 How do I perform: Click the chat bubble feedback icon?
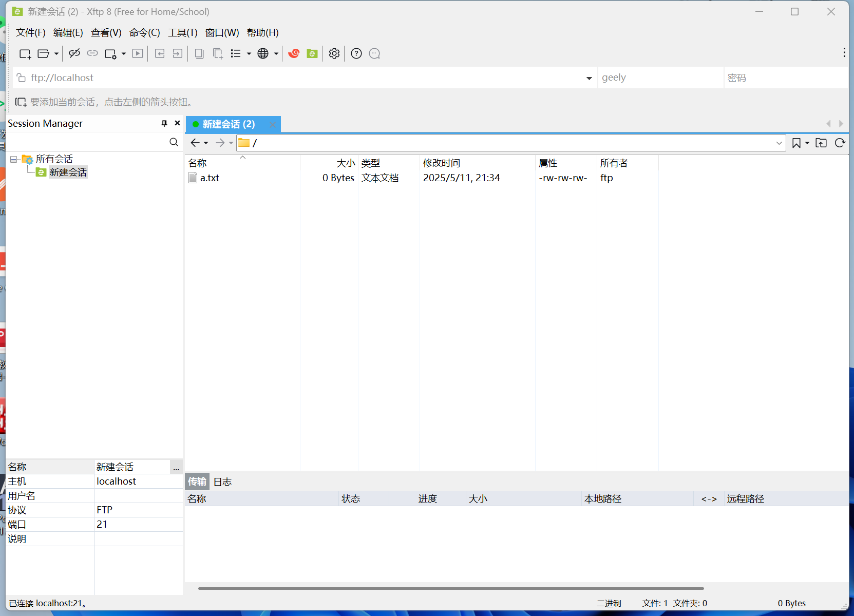[375, 53]
